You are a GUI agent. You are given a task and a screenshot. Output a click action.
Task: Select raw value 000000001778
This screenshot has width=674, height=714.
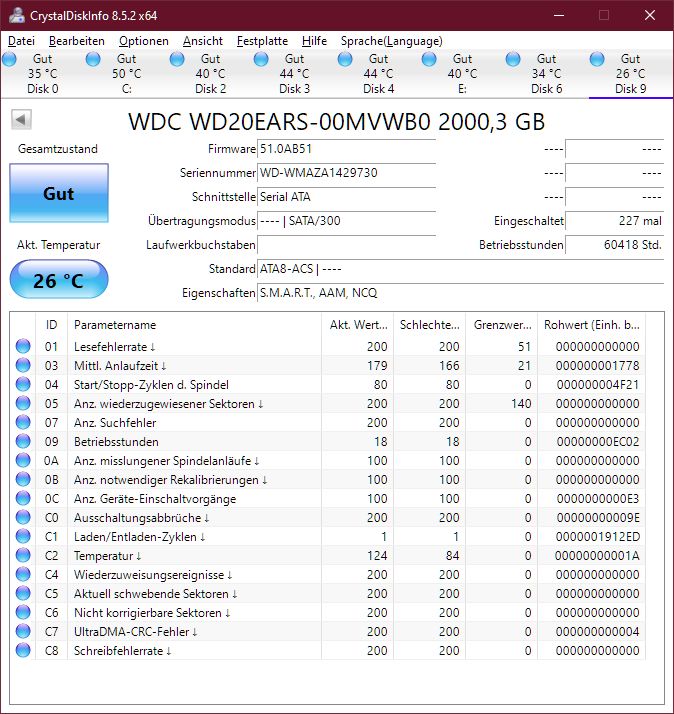[597, 366]
